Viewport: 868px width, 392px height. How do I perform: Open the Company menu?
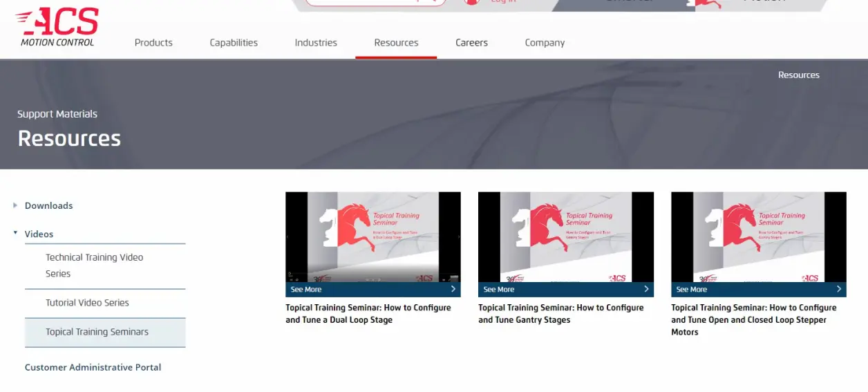pos(545,43)
